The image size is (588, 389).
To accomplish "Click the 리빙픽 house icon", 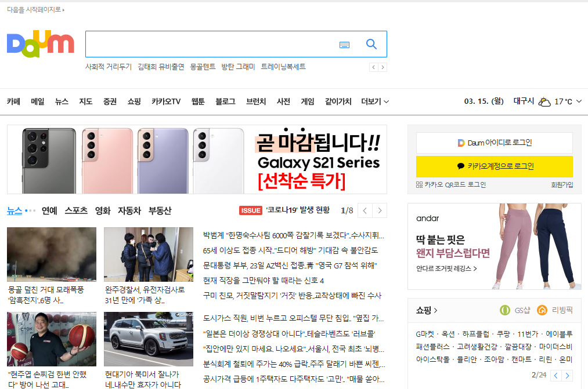I will point(542,310).
